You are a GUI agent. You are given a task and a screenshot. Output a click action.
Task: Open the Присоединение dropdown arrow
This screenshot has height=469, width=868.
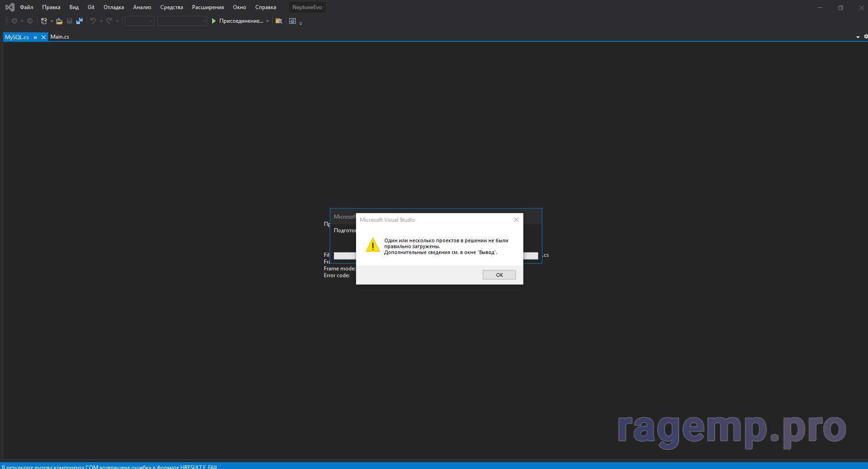click(268, 21)
